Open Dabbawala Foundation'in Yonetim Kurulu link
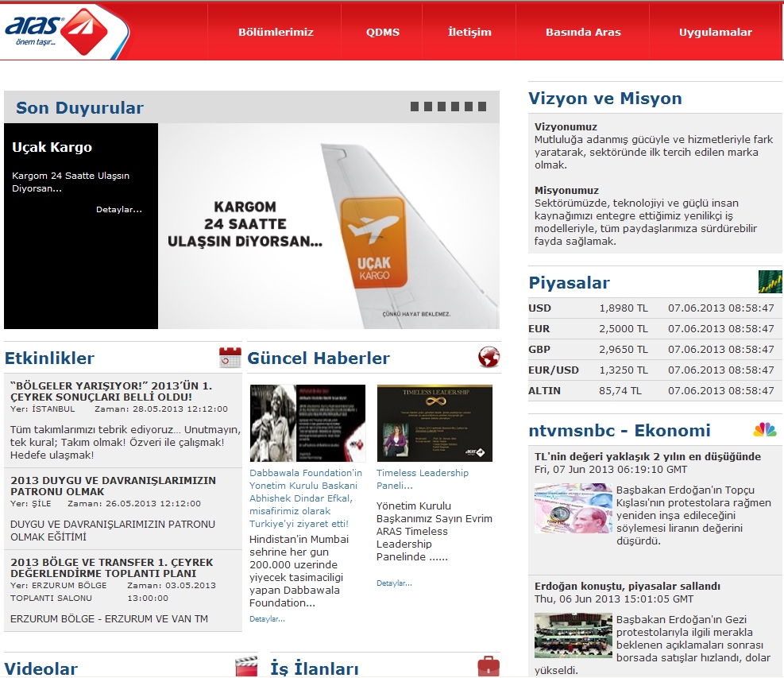 (x=306, y=498)
